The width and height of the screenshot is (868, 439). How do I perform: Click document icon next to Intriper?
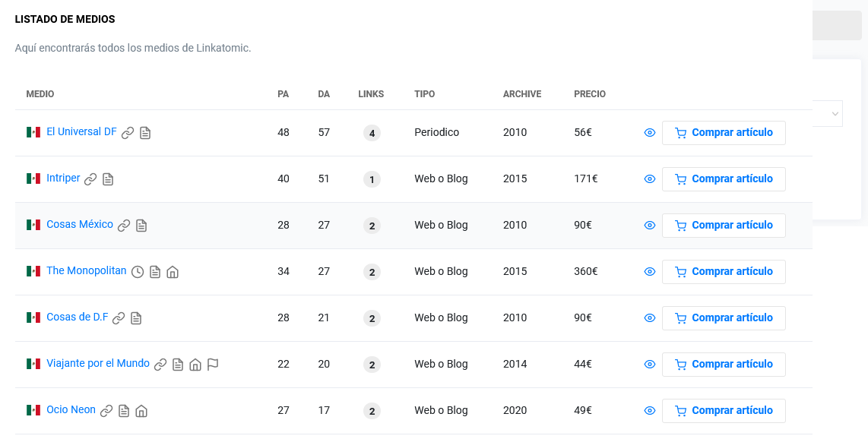[108, 179]
